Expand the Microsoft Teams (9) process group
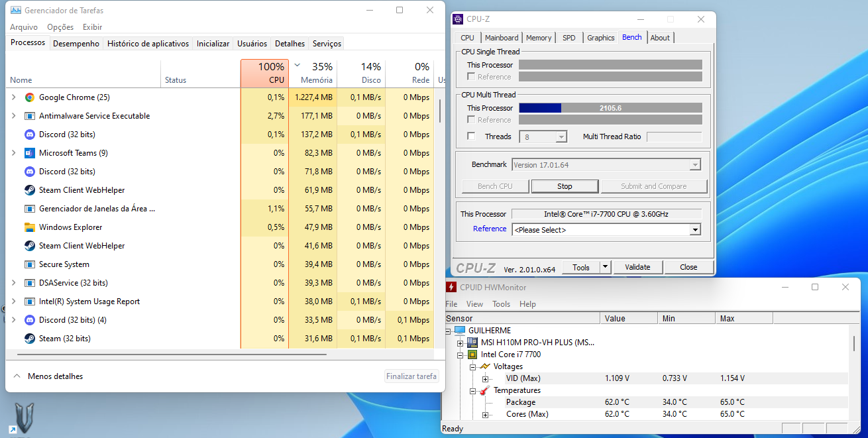This screenshot has height=438, width=868. point(14,153)
